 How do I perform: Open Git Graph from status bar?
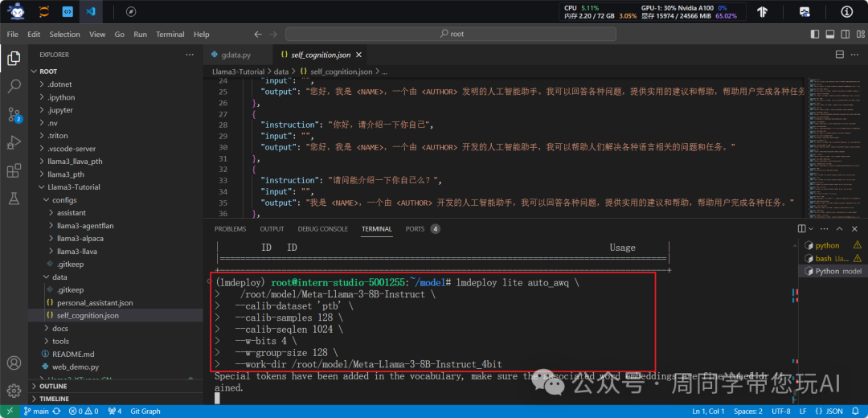click(x=145, y=412)
